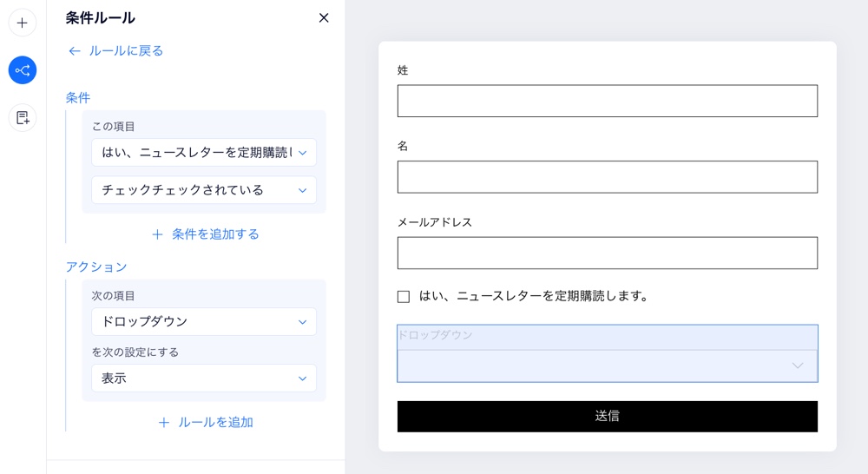Screen dimensions: 868x474
Task: Click the back arrow next to ルールに戻る
Action: (x=74, y=51)
